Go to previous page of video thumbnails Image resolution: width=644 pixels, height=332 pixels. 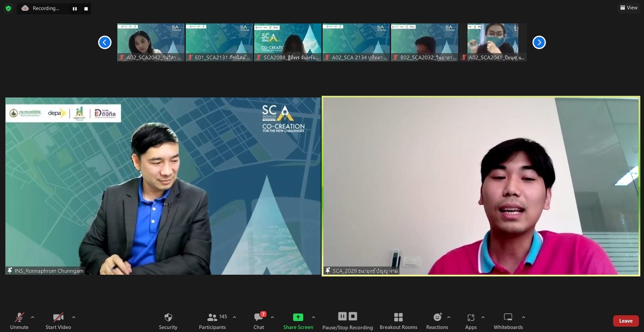pyautogui.click(x=105, y=43)
